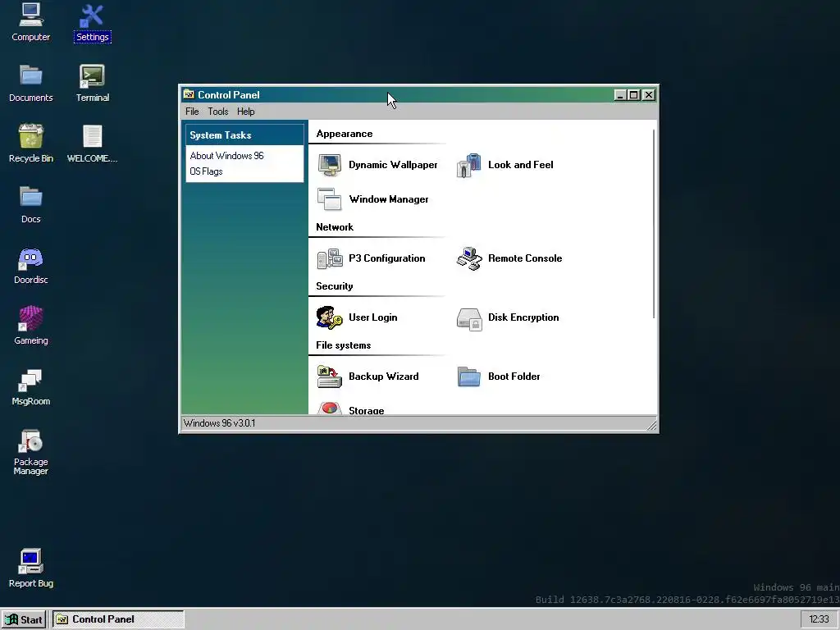
Task: Open the Tools menu
Action: click(218, 112)
